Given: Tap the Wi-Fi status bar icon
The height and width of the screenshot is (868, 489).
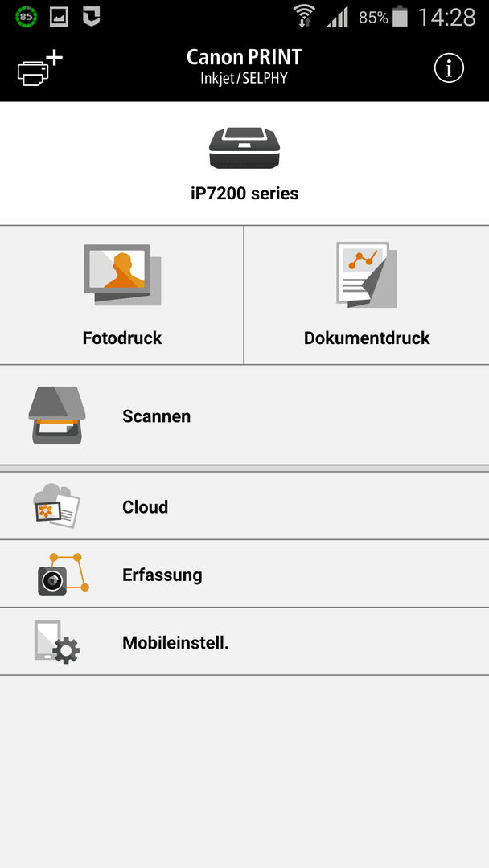Looking at the screenshot, I should pyautogui.click(x=304, y=17).
